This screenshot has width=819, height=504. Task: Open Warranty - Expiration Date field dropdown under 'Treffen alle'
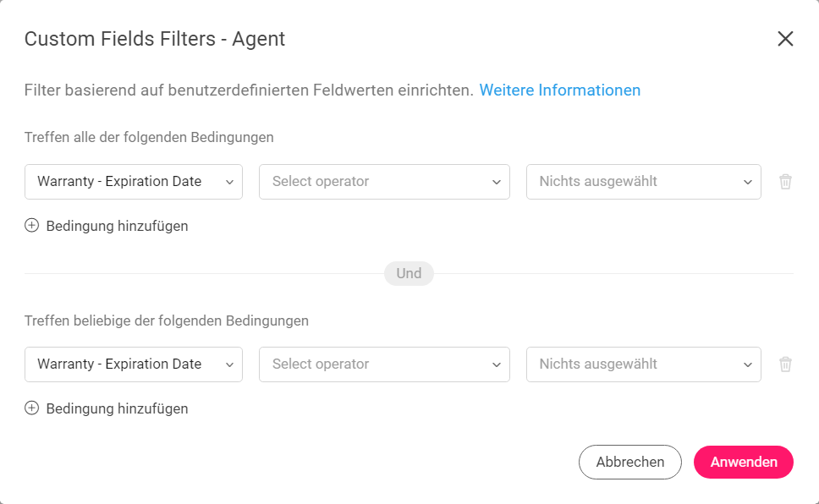[x=134, y=182]
